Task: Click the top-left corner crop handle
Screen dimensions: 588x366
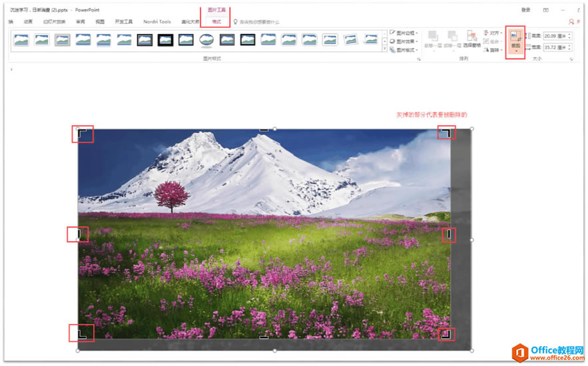Action: coord(81,132)
